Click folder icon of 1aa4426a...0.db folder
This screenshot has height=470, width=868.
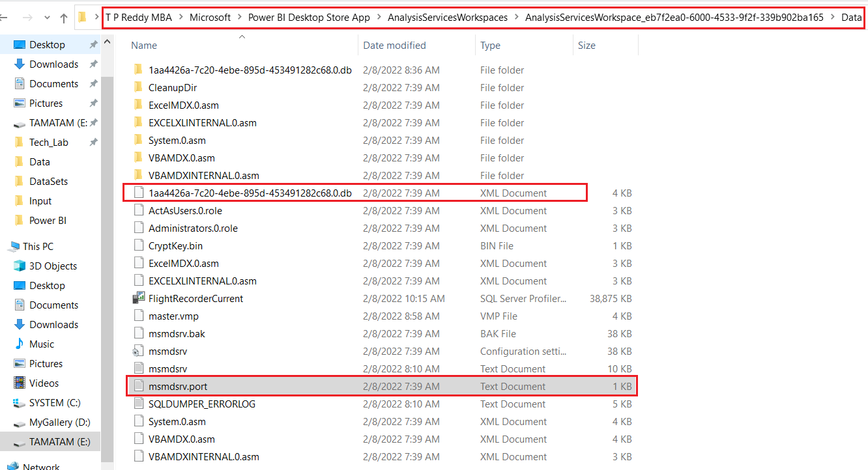tap(137, 70)
